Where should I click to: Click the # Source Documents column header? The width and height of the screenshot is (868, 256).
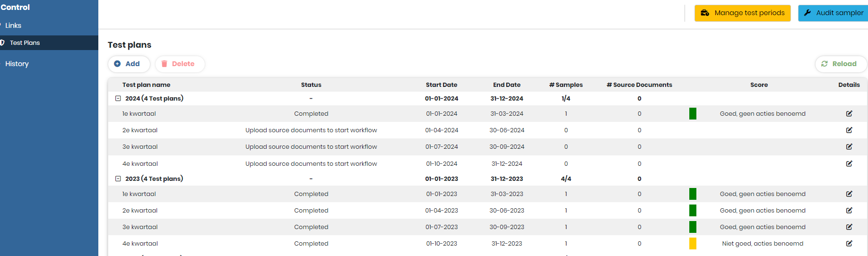[x=639, y=85]
